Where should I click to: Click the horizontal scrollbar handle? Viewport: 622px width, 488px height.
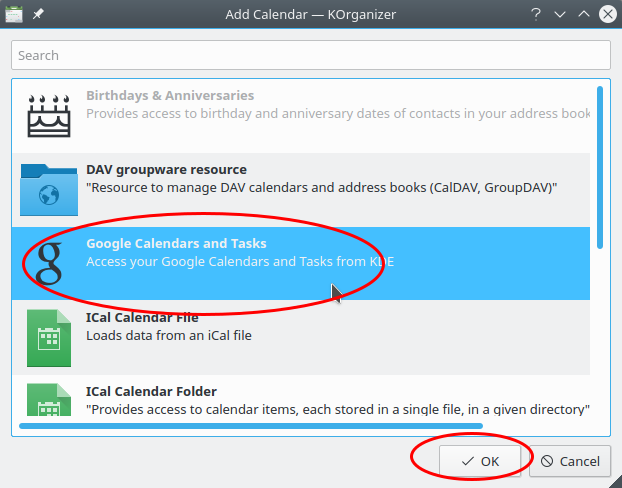tap(251, 426)
